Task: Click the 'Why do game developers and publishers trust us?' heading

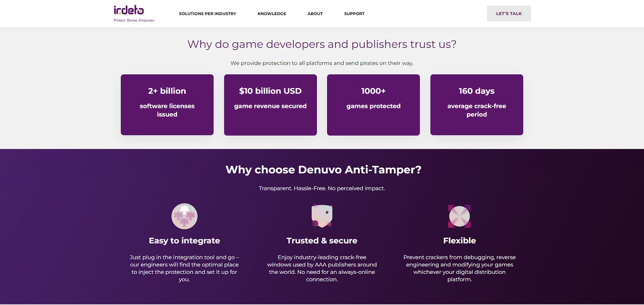Action: click(322, 44)
